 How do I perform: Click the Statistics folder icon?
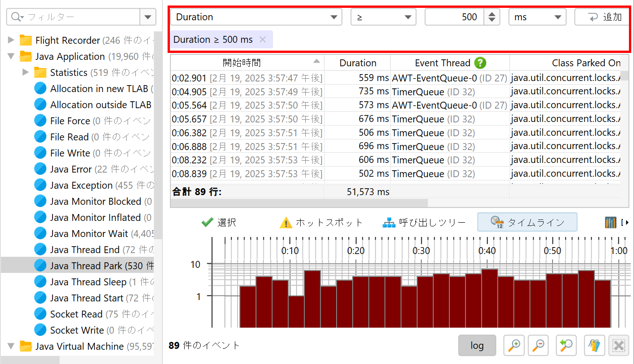click(41, 73)
